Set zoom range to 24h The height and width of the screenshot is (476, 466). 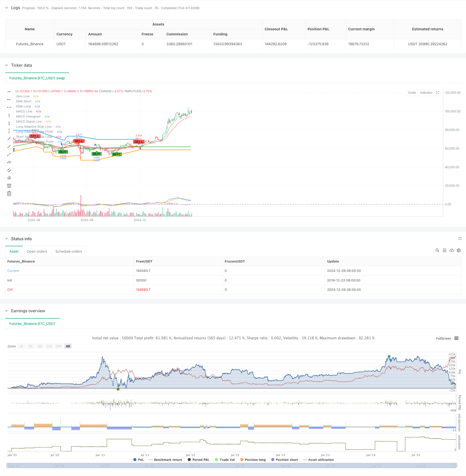point(59,346)
